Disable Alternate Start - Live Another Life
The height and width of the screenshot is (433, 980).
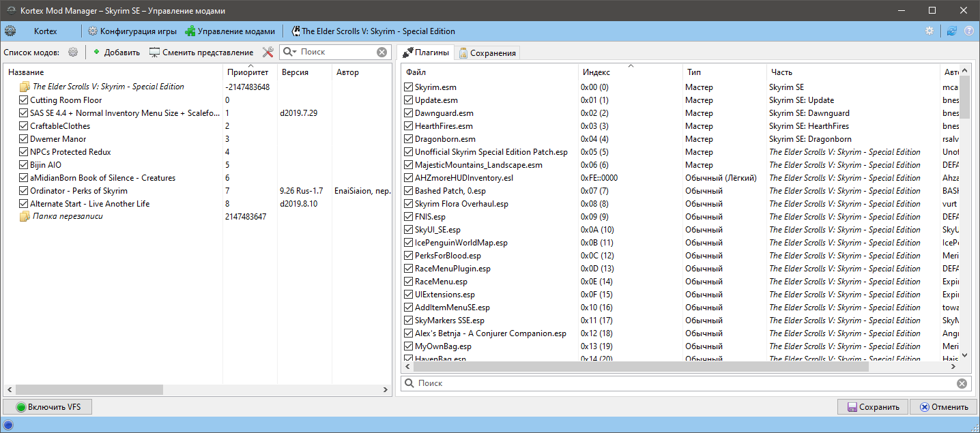tap(24, 203)
